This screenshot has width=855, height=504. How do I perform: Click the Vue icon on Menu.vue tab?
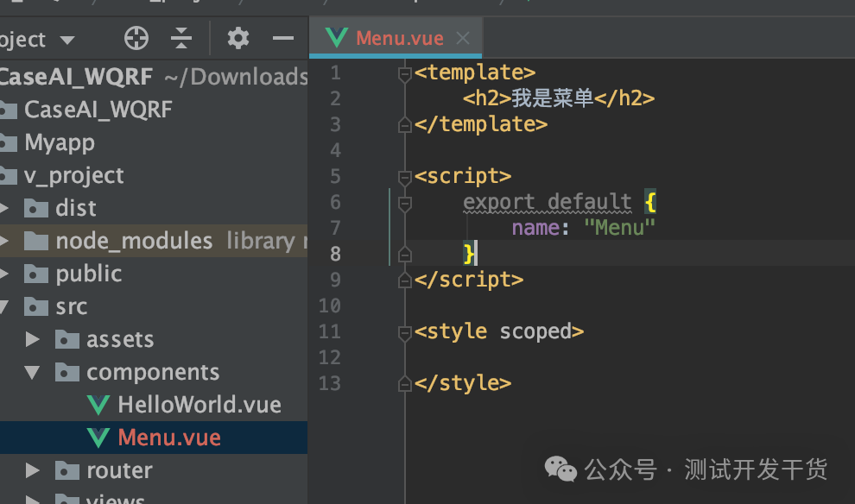[x=337, y=38]
